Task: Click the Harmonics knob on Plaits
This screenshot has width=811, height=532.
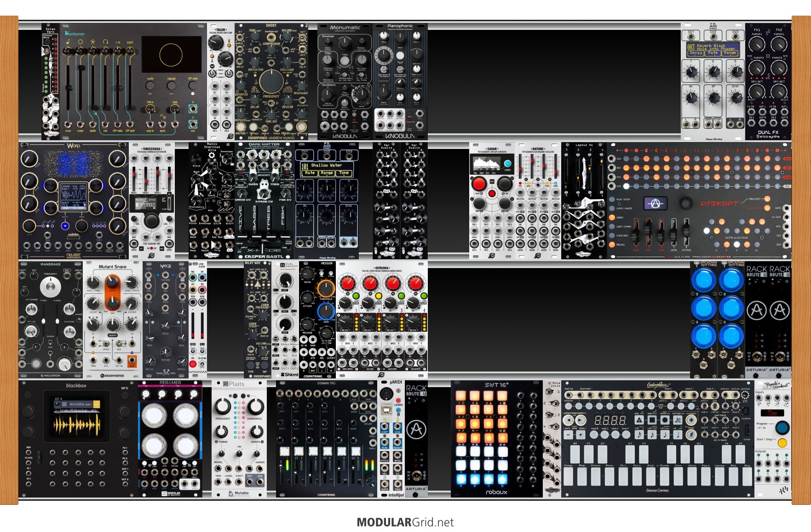Action: click(256, 407)
